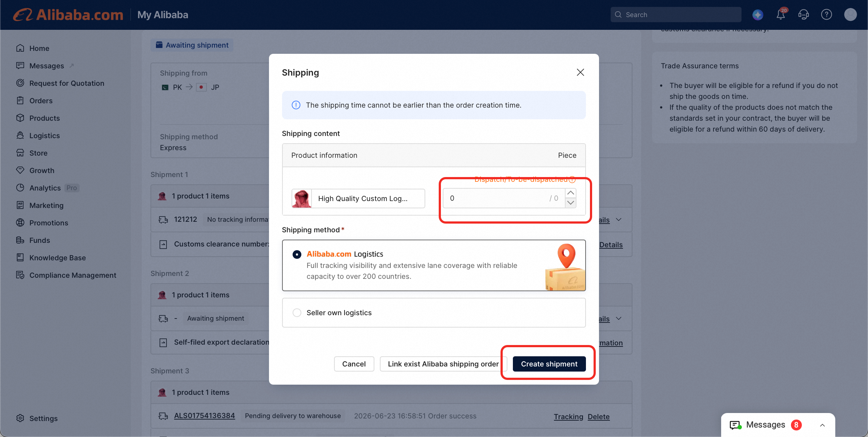Click the dispatch quantity input field

(504, 198)
